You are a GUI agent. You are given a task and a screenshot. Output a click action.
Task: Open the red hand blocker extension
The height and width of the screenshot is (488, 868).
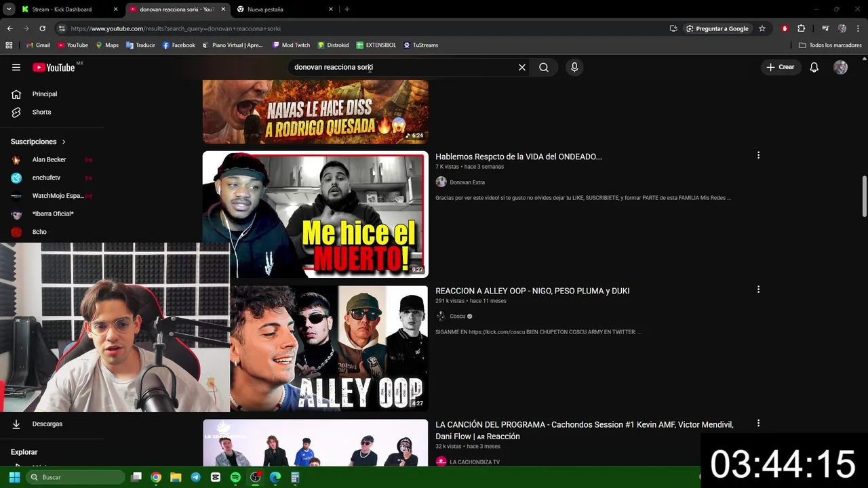[x=785, y=28]
